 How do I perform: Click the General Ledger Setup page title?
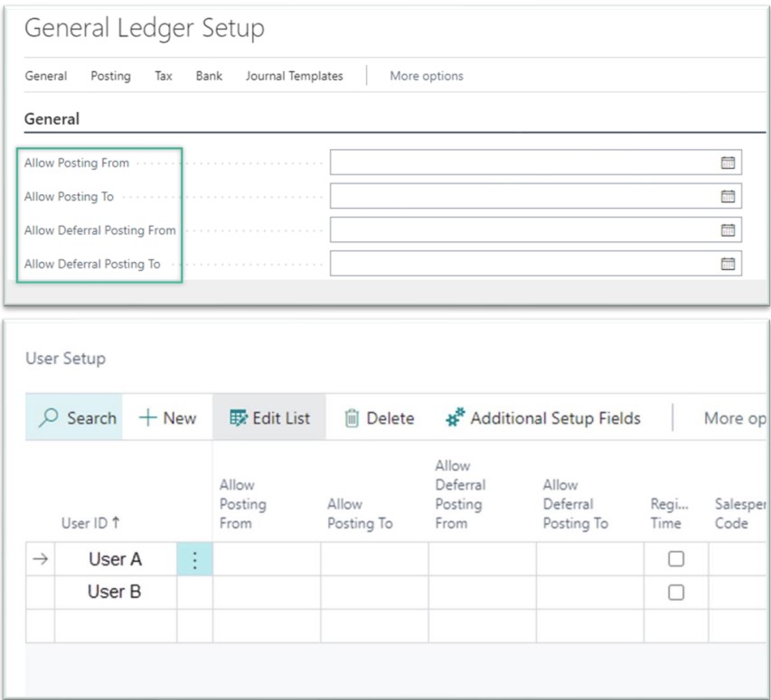coord(145,28)
